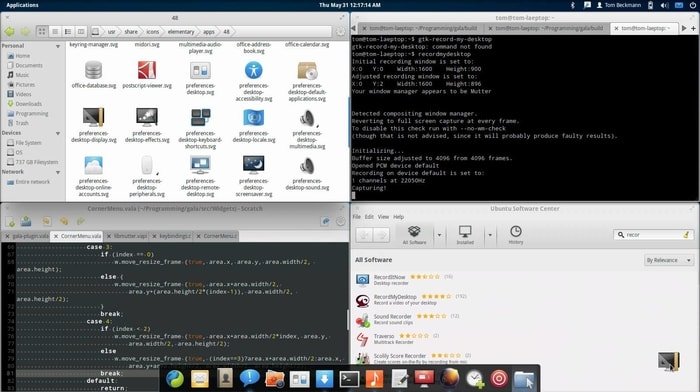Viewport: 700px width, 392px height.
Task: Click the volume indicator in top panel
Action: pyautogui.click(x=664, y=5)
